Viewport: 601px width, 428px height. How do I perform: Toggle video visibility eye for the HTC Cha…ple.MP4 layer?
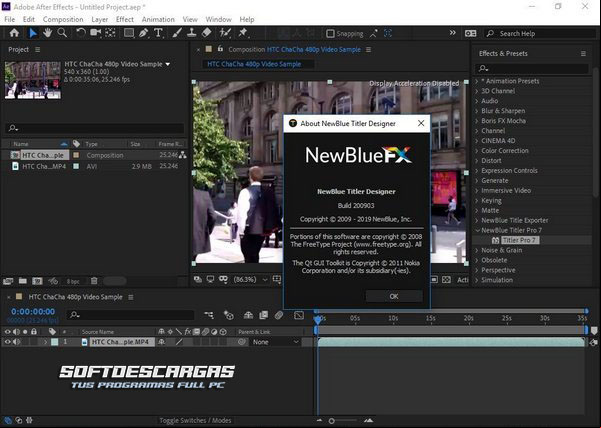point(7,342)
